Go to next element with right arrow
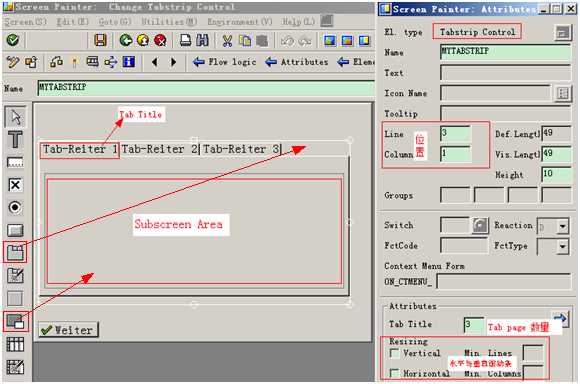Screen dimensions: 580x384 [173, 62]
